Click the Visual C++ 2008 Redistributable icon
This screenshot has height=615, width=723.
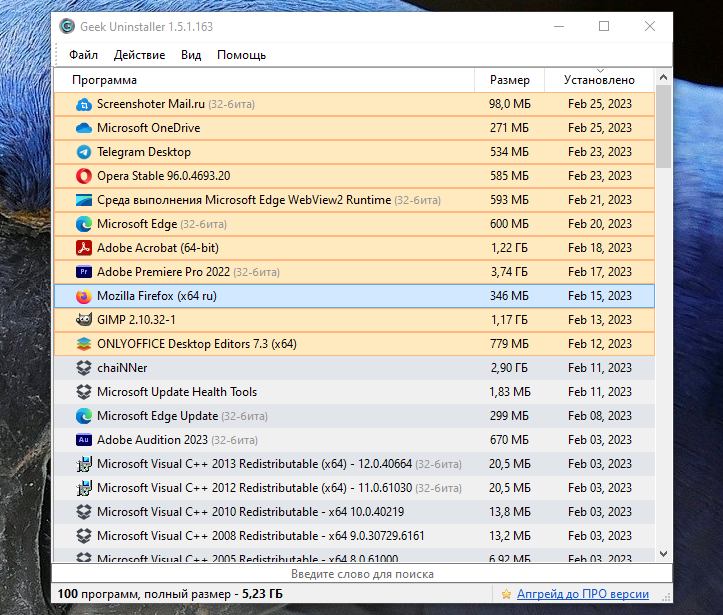pos(83,536)
